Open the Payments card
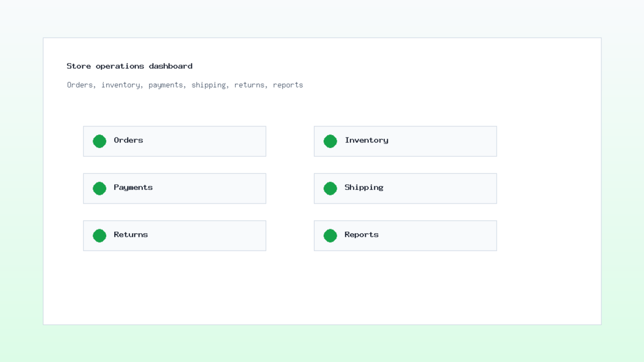The width and height of the screenshot is (644, 362). coord(175,188)
